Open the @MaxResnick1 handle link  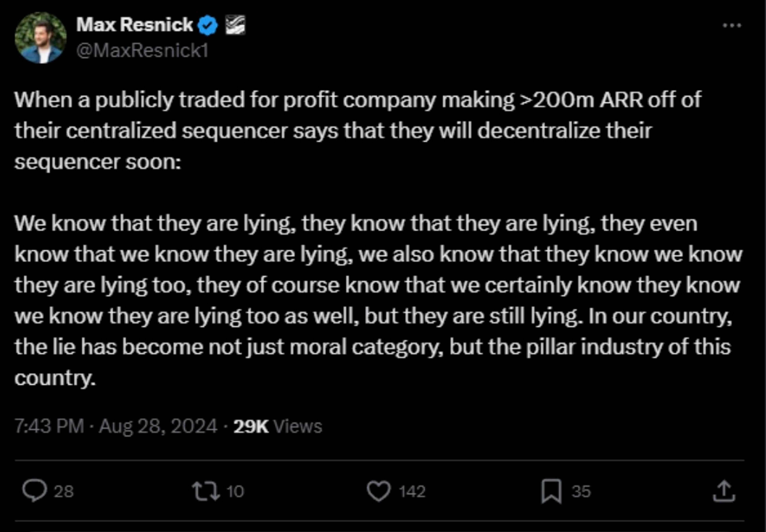click(x=142, y=51)
